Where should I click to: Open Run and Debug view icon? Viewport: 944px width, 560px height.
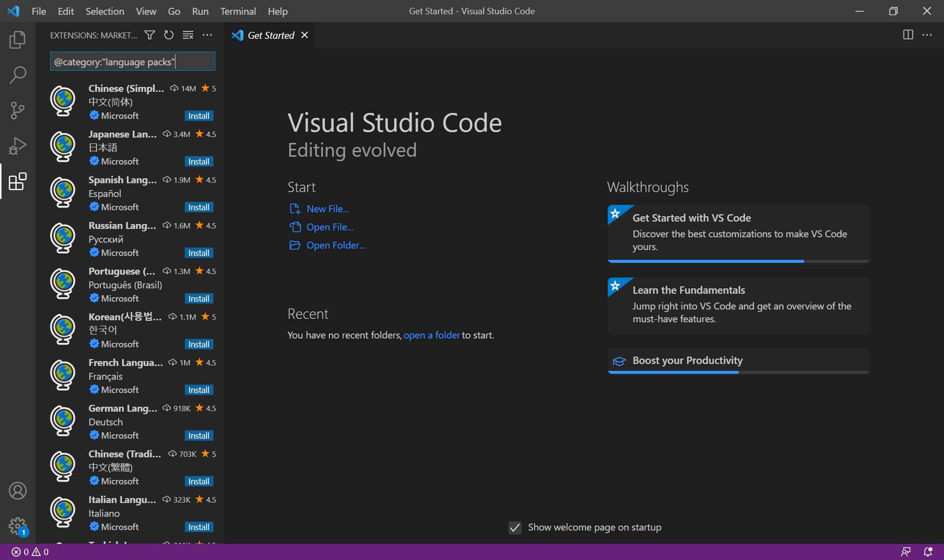pos(18,146)
